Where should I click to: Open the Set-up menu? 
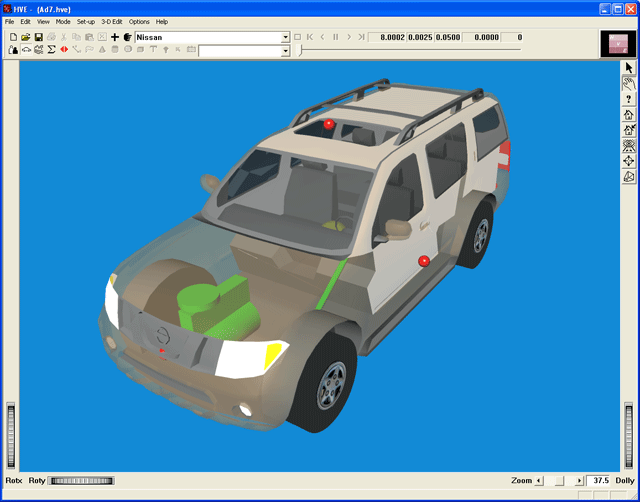pyautogui.click(x=86, y=22)
